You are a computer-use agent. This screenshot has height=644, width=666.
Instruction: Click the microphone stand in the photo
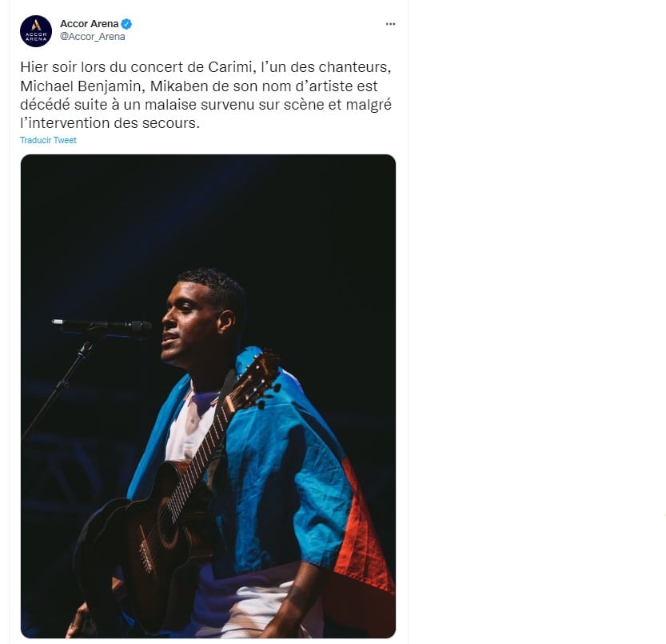64,382
